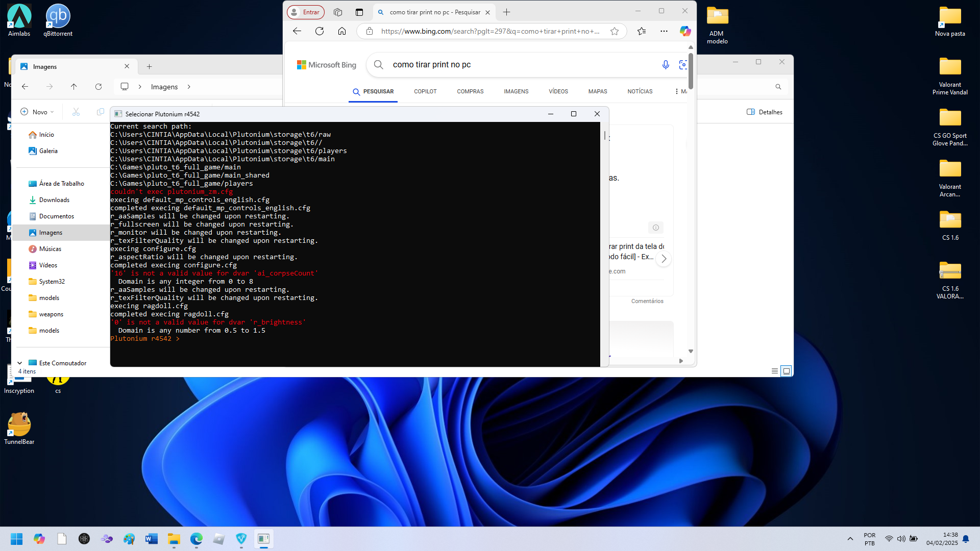Image resolution: width=980 pixels, height=551 pixels.
Task: Open CS 1.6 desktop folder
Action: [950, 226]
